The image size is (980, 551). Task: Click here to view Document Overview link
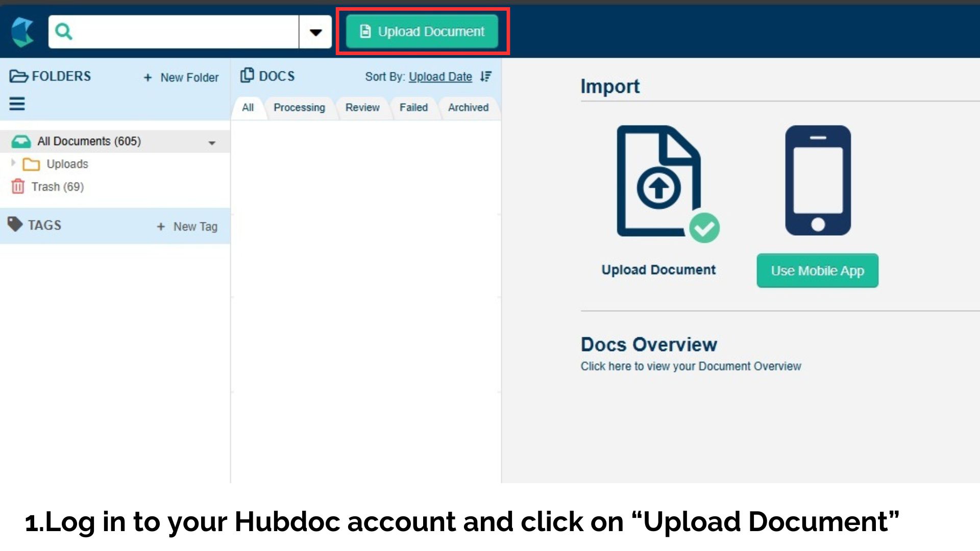(691, 366)
